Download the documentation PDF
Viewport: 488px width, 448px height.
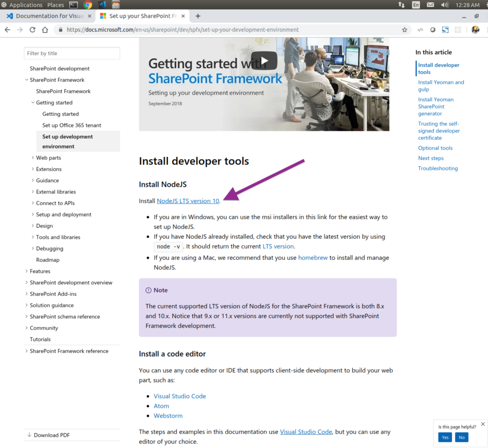pos(49,435)
